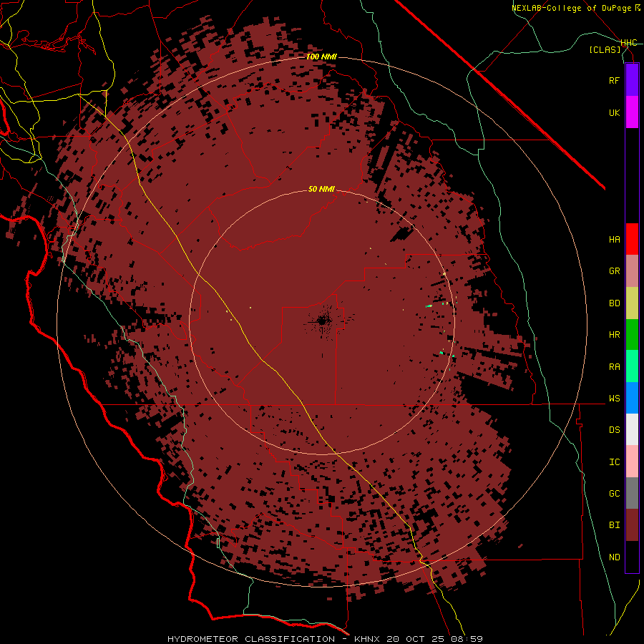Click the HYDROMETEOR CLASSIFICATION title text

[251, 639]
